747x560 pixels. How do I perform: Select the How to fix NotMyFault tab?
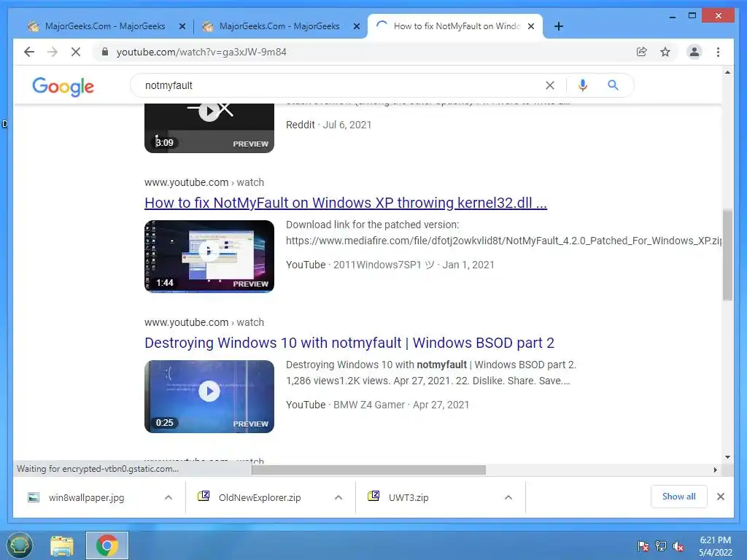point(456,26)
